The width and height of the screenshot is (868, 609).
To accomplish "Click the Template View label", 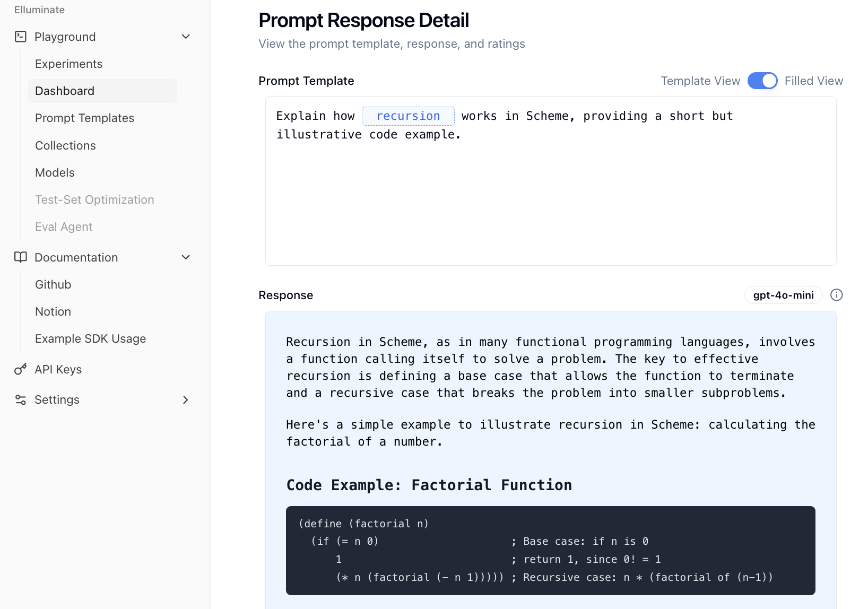I will 700,81.
